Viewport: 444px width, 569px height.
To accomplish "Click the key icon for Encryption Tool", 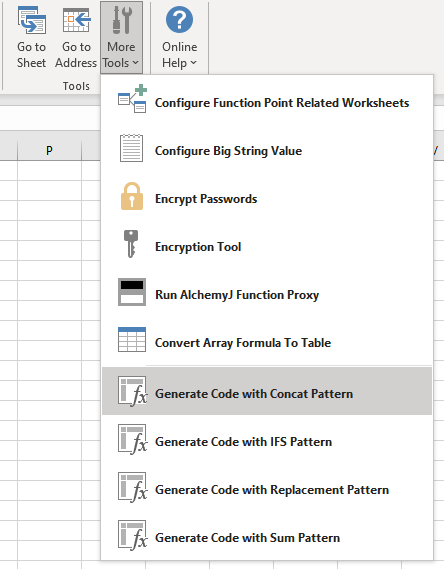I will [131, 244].
